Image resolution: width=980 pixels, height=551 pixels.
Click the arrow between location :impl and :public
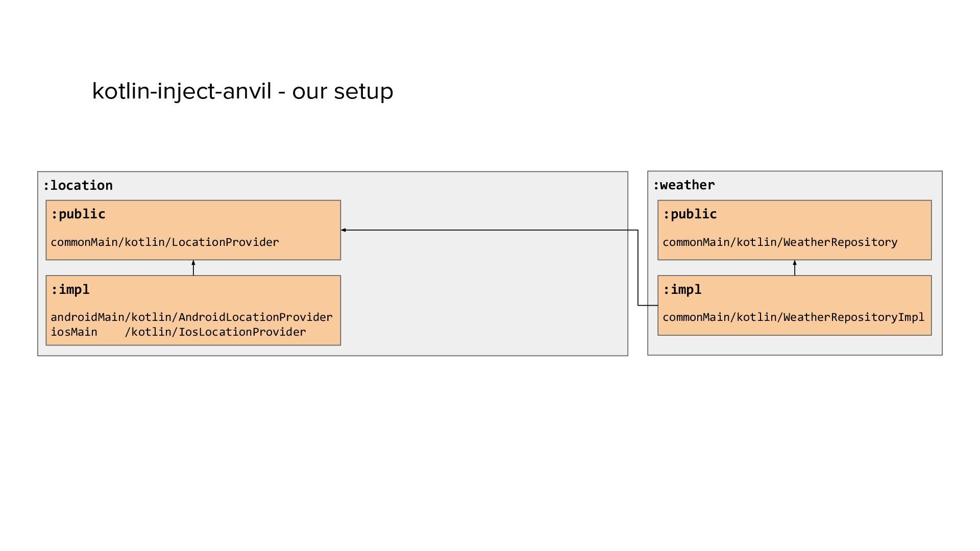coord(193,268)
